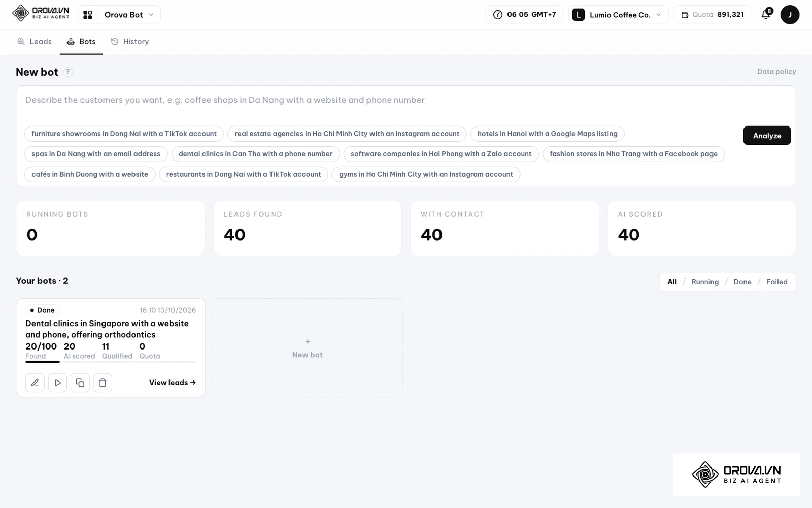Screen dimensions: 812x508
Task: Click View leads on Dental clinics bot
Action: coord(173,383)
